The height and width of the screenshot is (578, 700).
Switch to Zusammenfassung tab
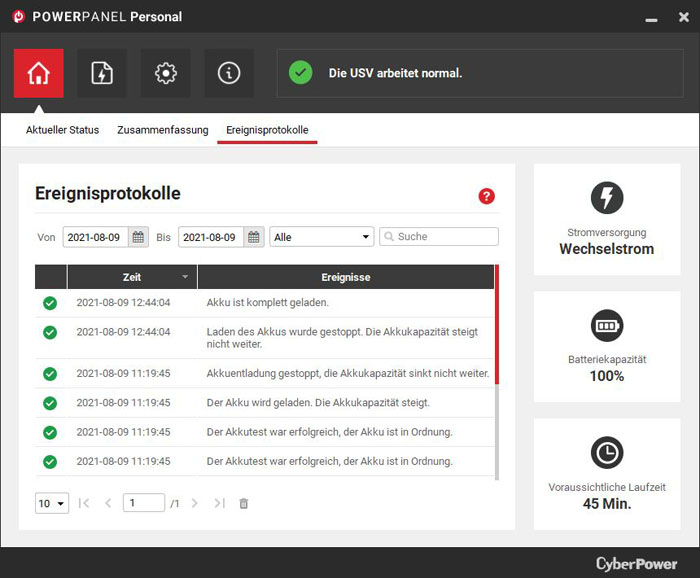pyautogui.click(x=162, y=130)
